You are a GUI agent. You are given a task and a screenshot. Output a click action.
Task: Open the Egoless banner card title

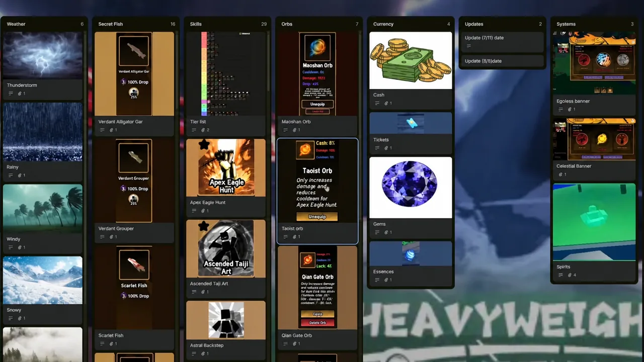[x=573, y=101]
